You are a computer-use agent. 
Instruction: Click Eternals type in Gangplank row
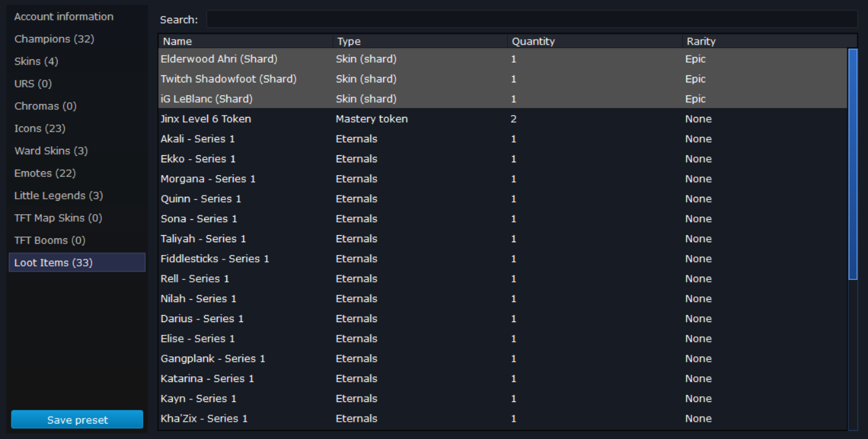(x=356, y=358)
